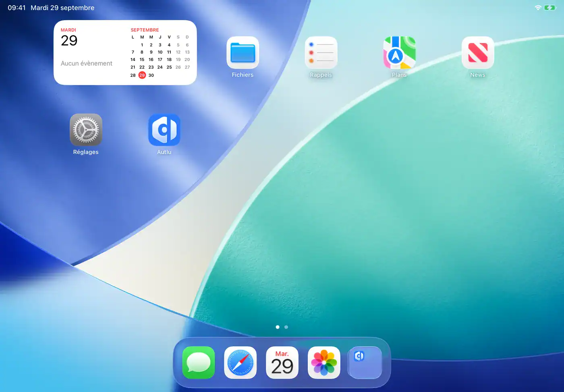Image resolution: width=564 pixels, height=392 pixels.
Task: Tap highlighted day 29 in calendar widget
Action: 142,75
